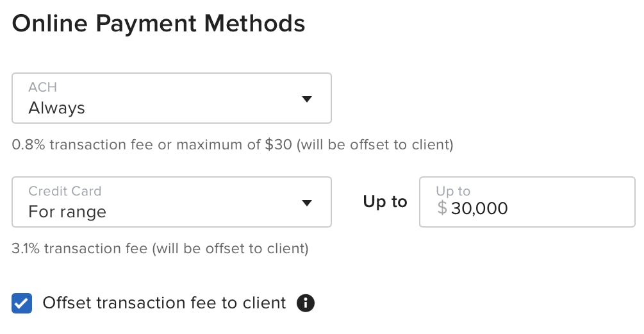Click the bold Up to label
This screenshot has width=644, height=334.
coord(385,202)
